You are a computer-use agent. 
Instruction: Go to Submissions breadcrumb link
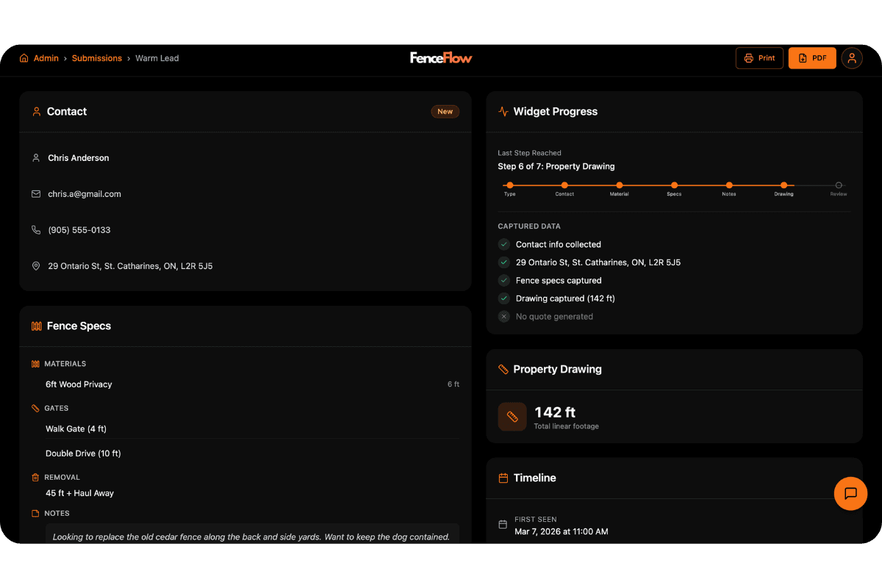[96, 58]
